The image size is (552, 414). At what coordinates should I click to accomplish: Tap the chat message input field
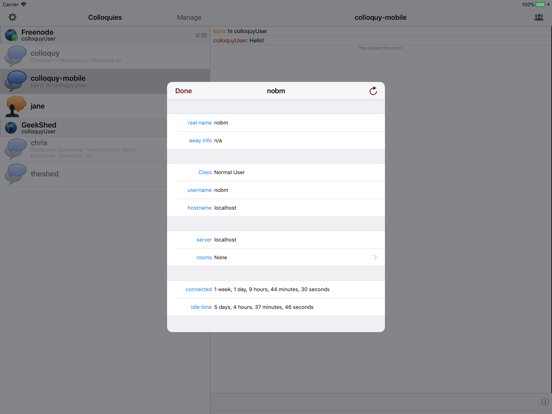click(x=375, y=402)
